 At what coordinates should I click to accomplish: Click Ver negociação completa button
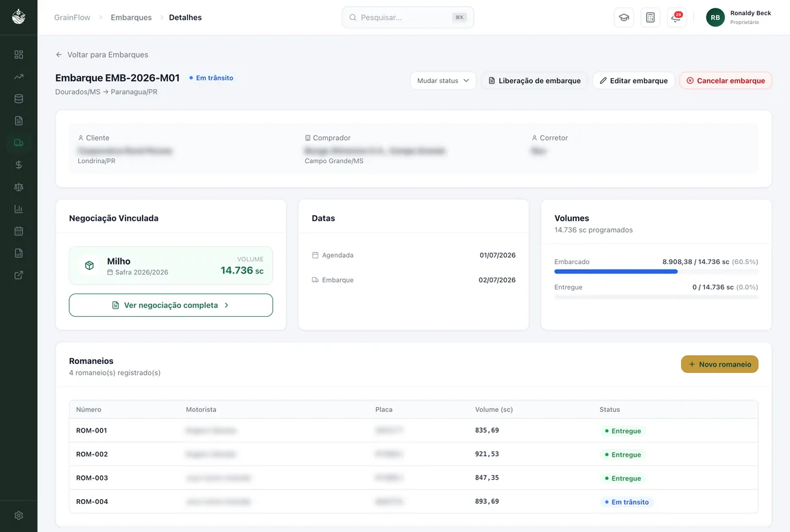pos(171,305)
